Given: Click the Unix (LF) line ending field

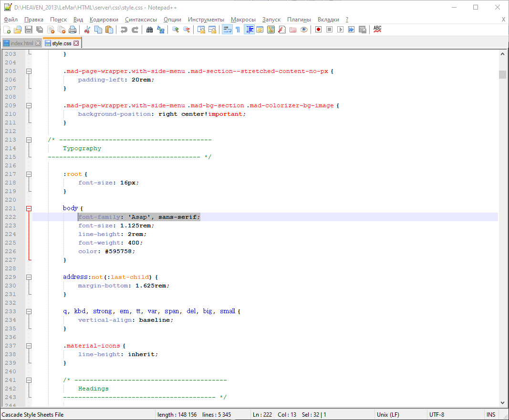Looking at the screenshot, I should click(388, 415).
